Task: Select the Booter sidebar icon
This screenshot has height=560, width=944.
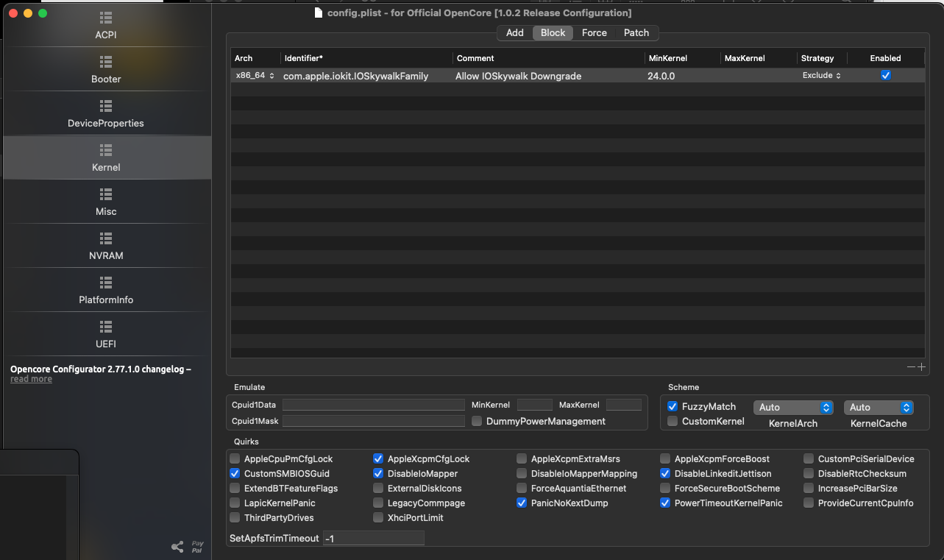Action: (x=106, y=62)
